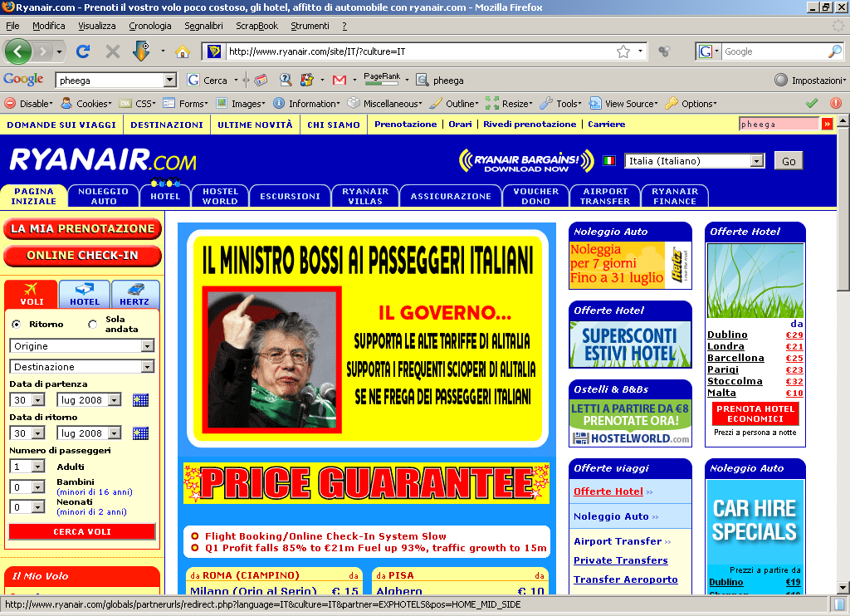Open return date calendar icon
Screen dimensions: 850x616
[141, 433]
